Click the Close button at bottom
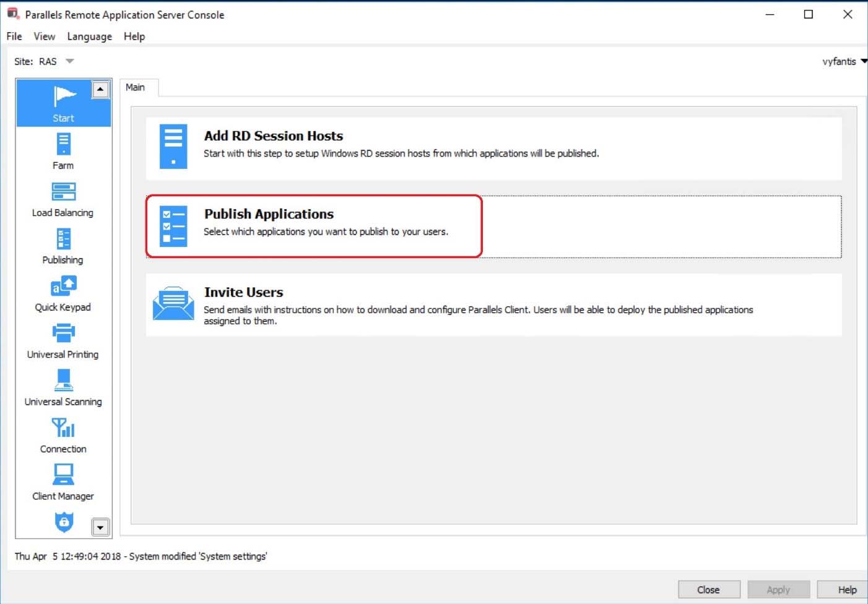The height and width of the screenshot is (604, 868). (709, 590)
